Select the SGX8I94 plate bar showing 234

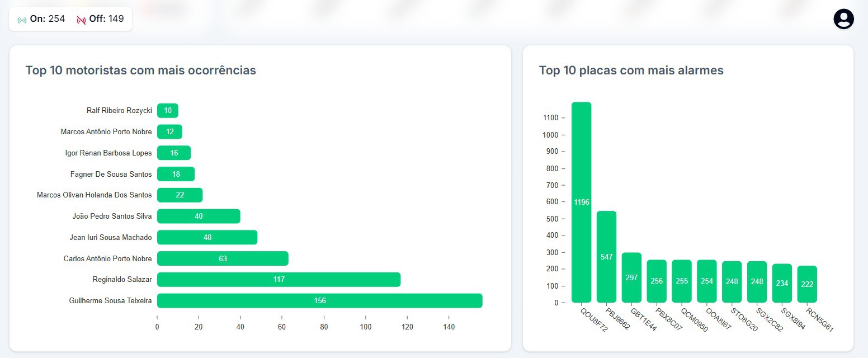(782, 283)
